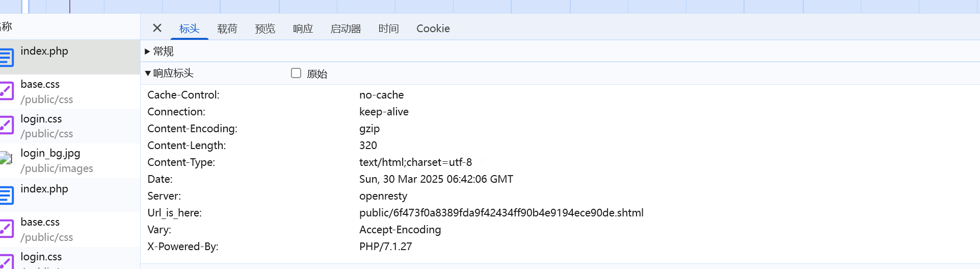Click the Url_is_here header value
This screenshot has height=269, width=980.
pos(501,213)
